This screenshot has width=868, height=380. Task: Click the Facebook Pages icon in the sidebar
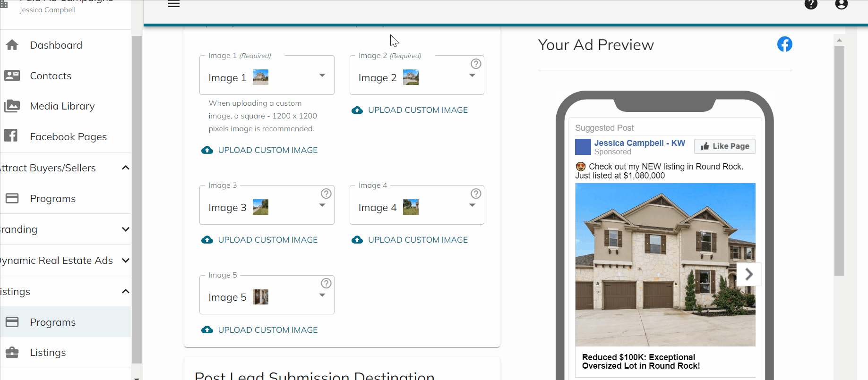tap(11, 135)
